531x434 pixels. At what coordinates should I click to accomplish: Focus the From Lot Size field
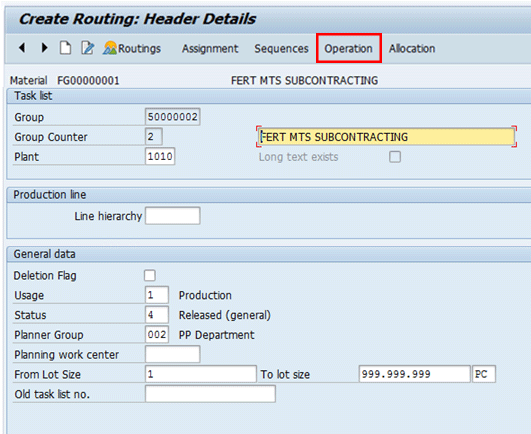201,374
